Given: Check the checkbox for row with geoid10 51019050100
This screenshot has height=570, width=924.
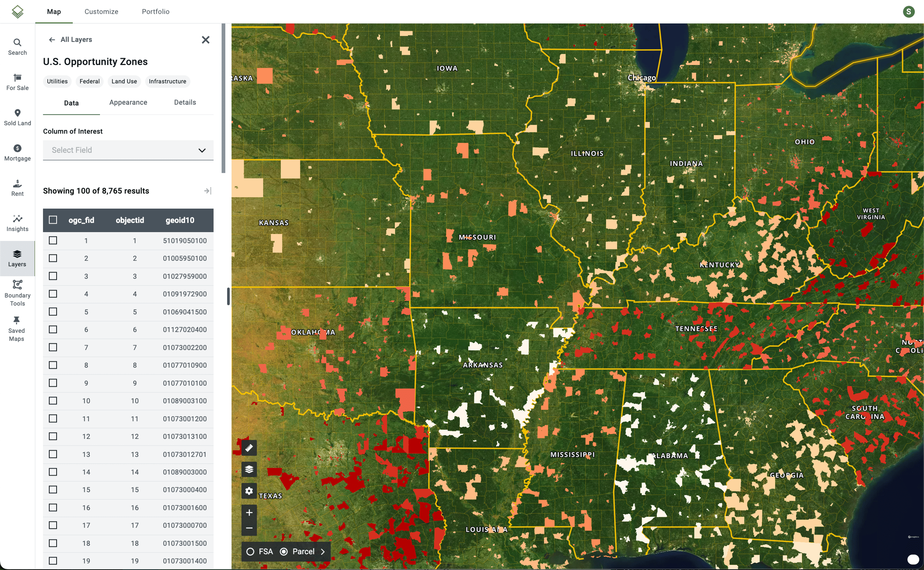Looking at the screenshot, I should [x=53, y=240].
